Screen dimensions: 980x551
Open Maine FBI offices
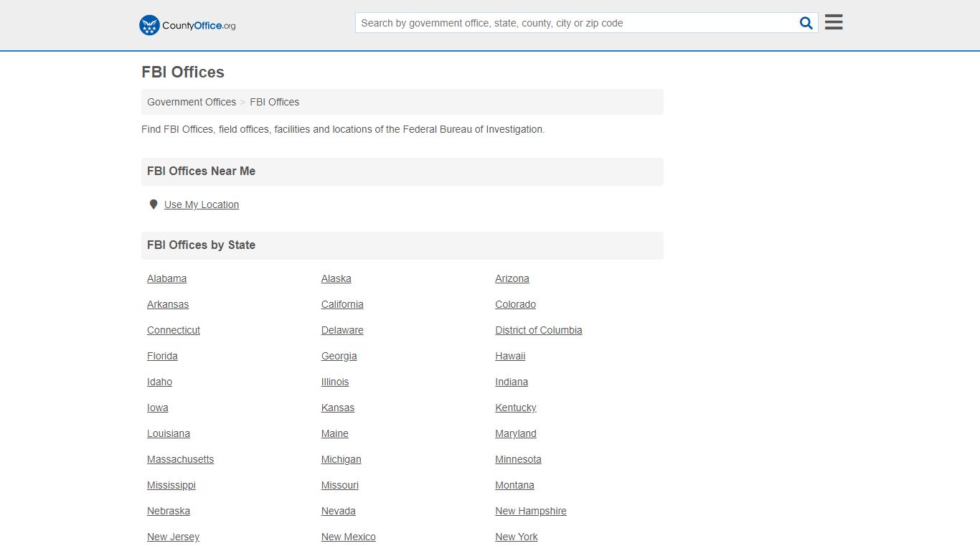335,433
